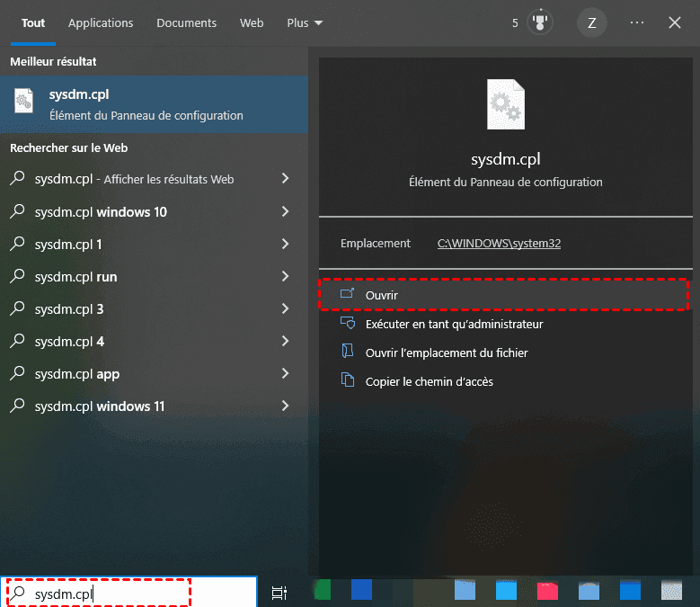Click the Z account avatar

click(591, 22)
